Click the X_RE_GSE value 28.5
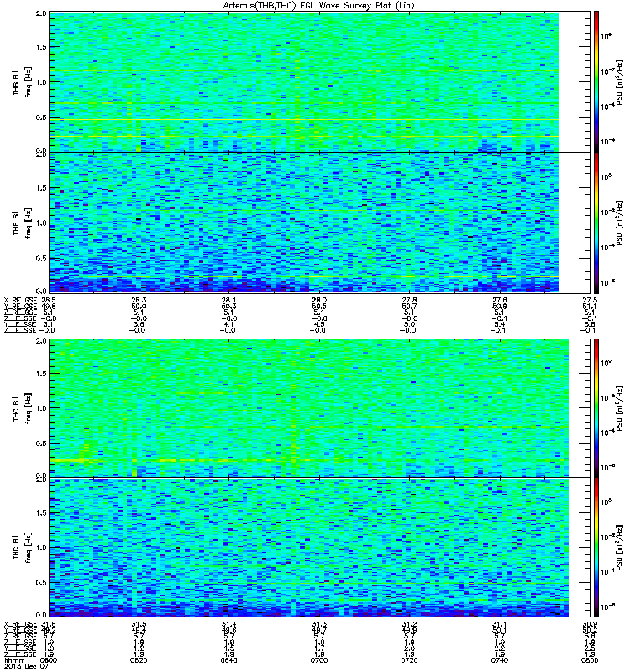This screenshot has width=630, height=672. coord(49,300)
